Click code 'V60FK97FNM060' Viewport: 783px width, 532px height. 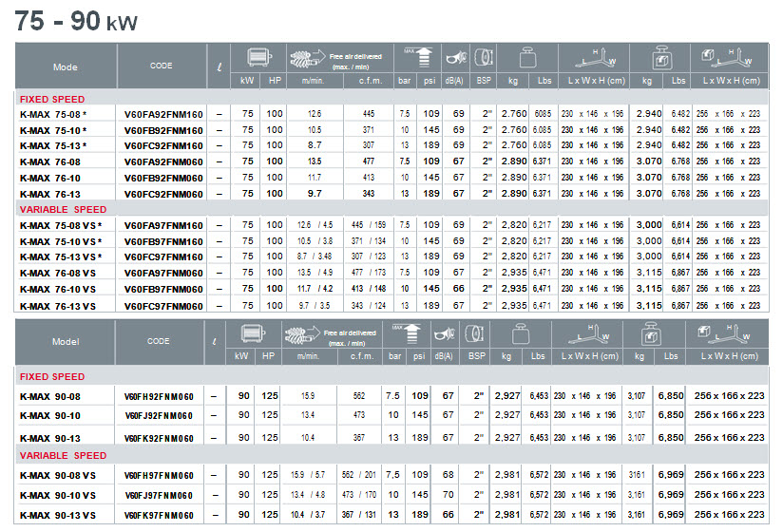pos(159,515)
